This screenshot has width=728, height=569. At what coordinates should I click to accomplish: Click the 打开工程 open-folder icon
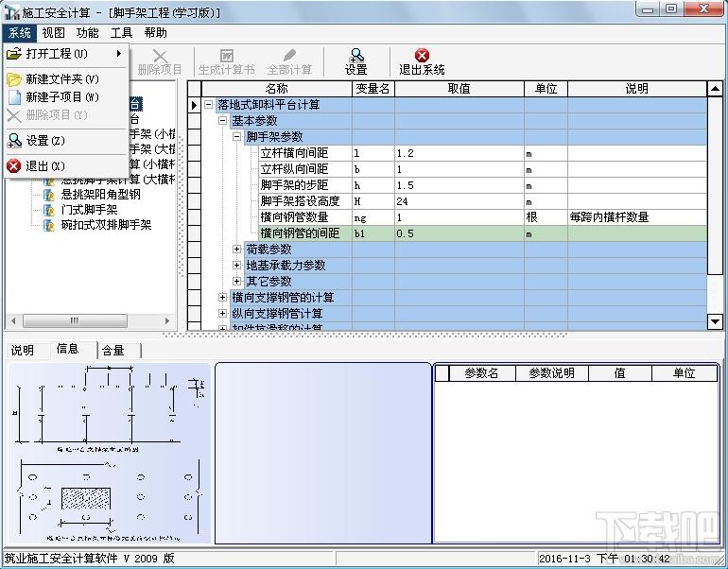[14, 54]
